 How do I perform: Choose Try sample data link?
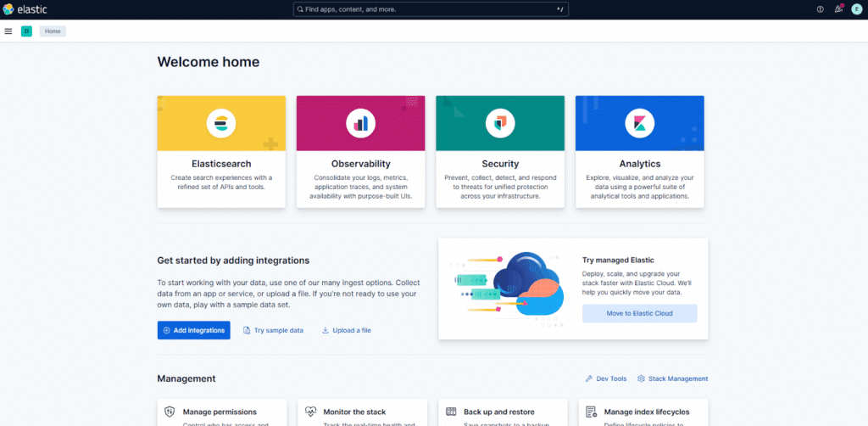tap(273, 330)
